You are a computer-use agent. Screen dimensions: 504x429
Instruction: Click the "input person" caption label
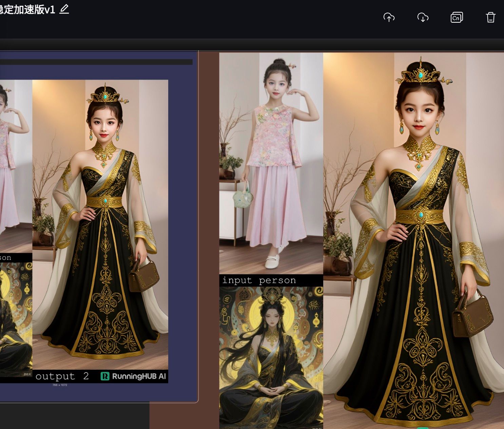click(x=259, y=281)
